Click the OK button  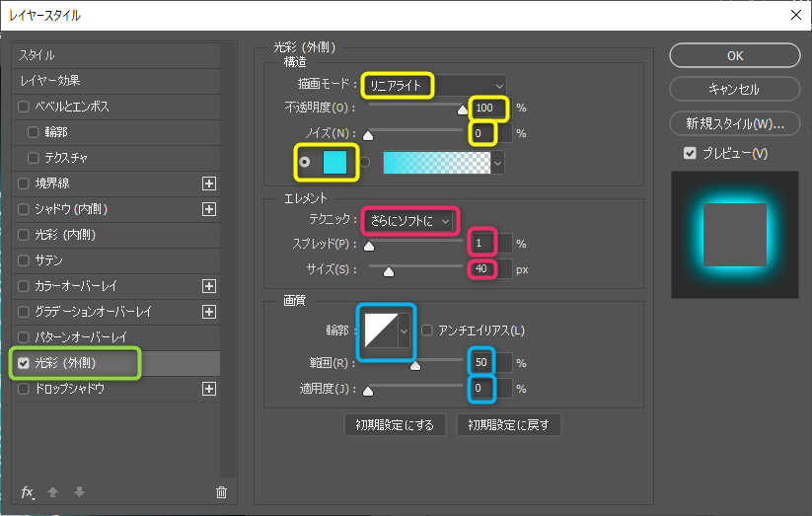click(735, 55)
